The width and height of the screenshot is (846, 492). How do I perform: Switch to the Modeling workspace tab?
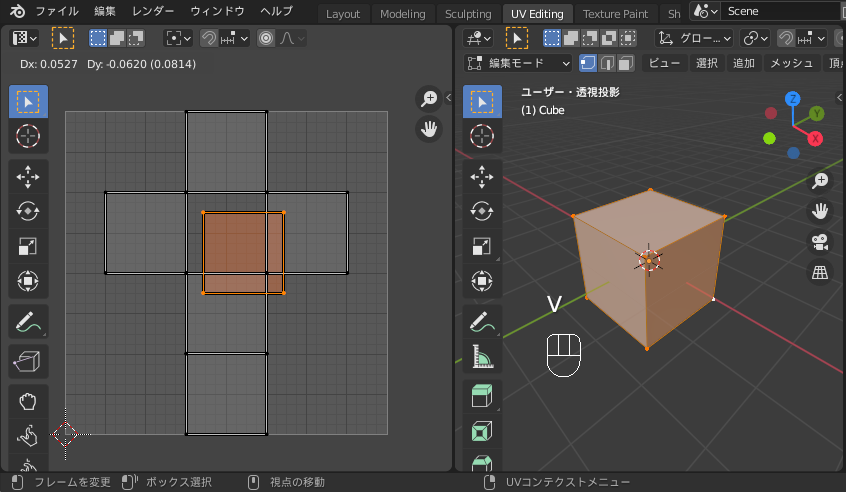(402, 14)
